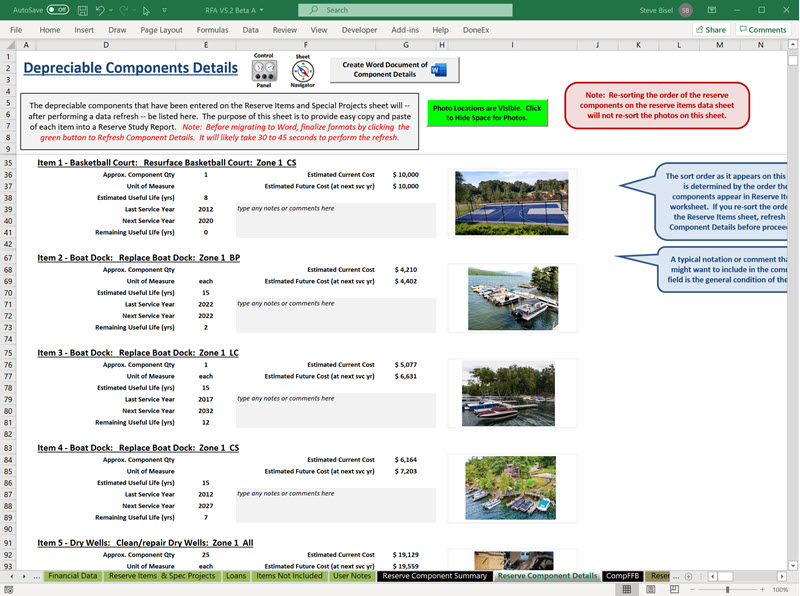Screen dimensions: 800x596
Task: Click the Share button
Action: (710, 30)
